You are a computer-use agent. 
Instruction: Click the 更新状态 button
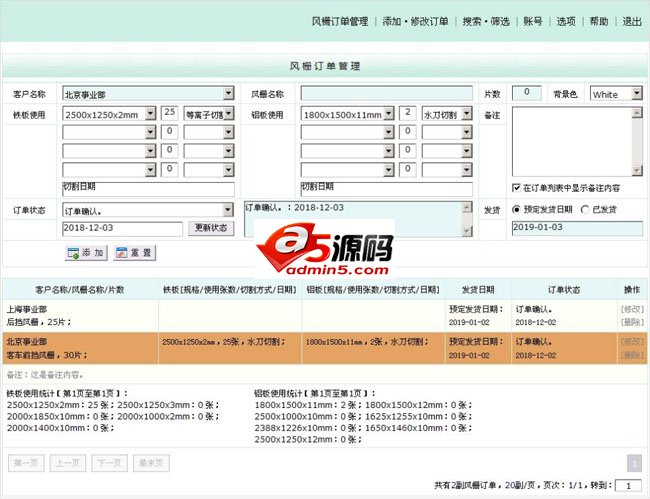pyautogui.click(x=211, y=228)
